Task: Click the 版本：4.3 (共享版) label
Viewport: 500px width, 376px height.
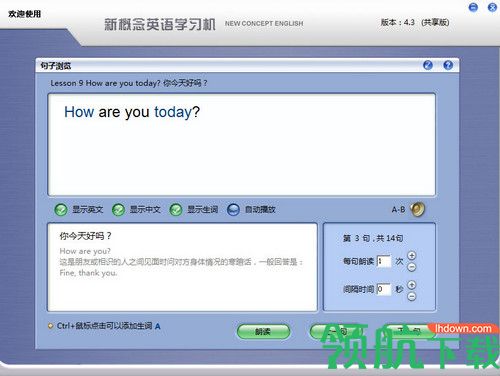Action: pyautogui.click(x=415, y=22)
